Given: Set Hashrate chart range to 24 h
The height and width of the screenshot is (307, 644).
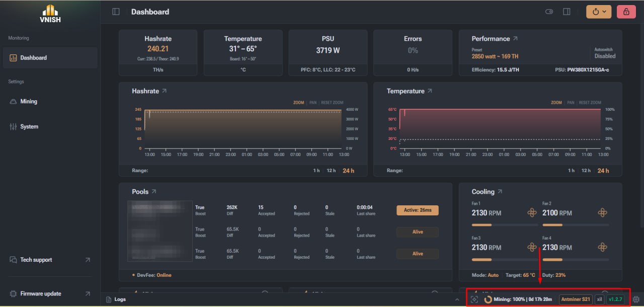Looking at the screenshot, I should [349, 171].
